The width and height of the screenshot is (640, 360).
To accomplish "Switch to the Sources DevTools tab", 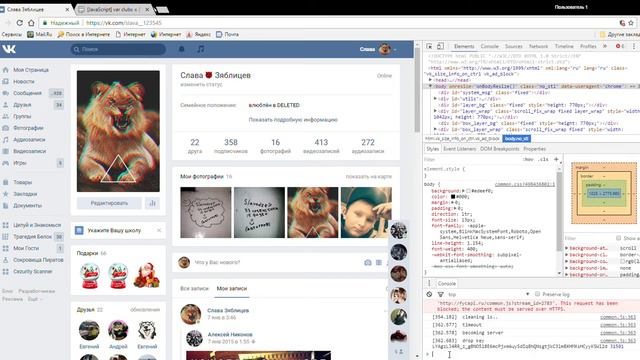I will click(x=513, y=46).
